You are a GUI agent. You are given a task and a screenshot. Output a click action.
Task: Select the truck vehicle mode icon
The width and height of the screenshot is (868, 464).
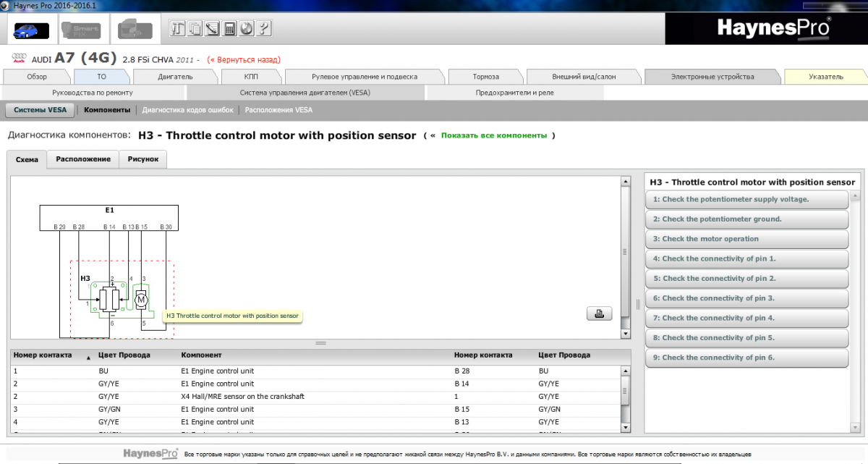tap(135, 30)
